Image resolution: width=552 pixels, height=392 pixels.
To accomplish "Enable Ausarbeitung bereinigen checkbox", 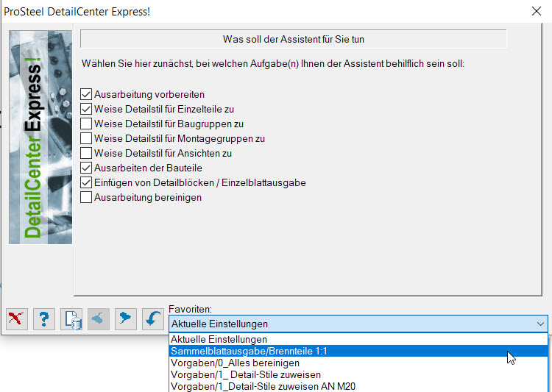I will coord(86,197).
